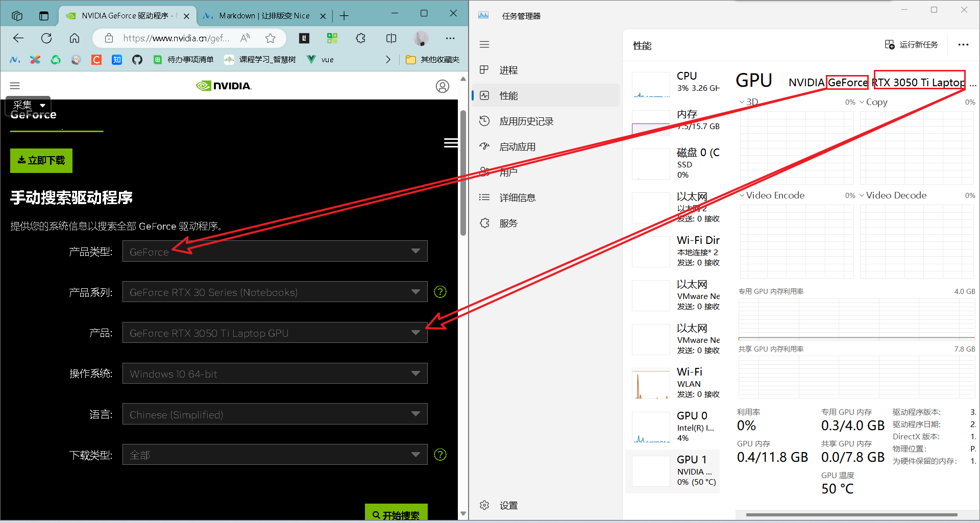Open NVIDIA site hamburger menu
The width and height of the screenshot is (980, 523).
click(x=15, y=86)
